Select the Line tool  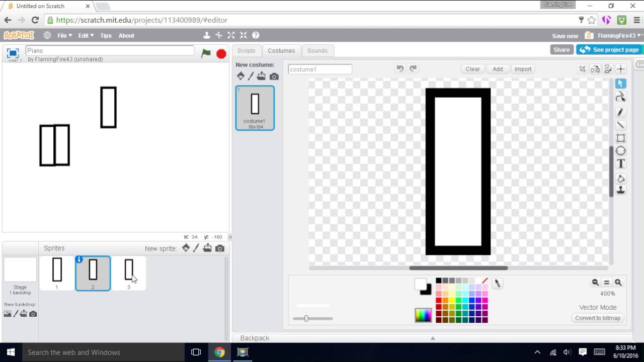(620, 125)
